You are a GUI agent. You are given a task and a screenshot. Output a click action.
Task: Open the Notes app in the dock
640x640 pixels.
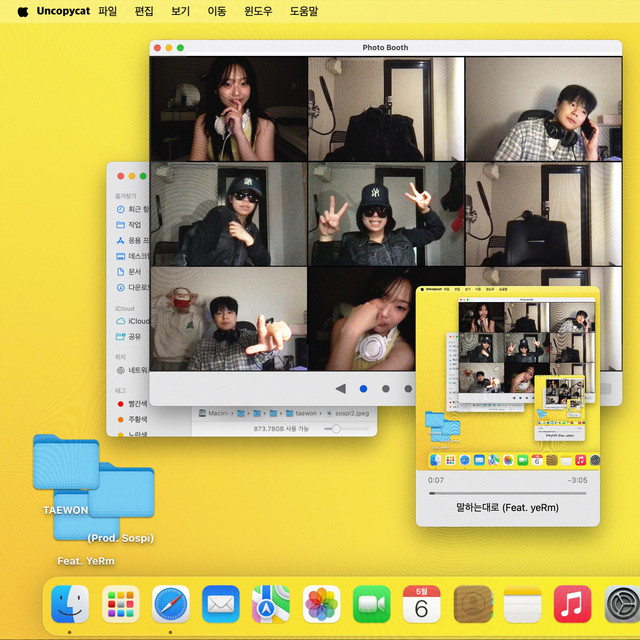(522, 604)
